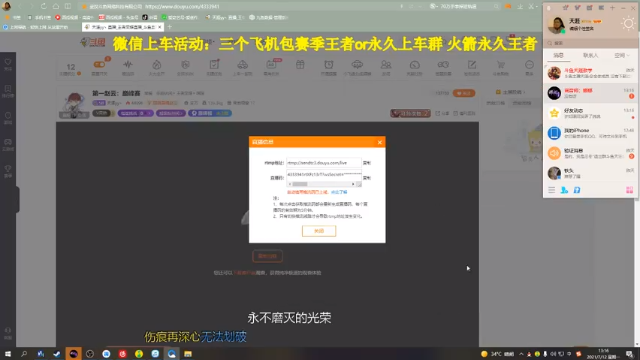640x360 pixels.
Task: Click the waveform icon in Douyu toolbar
Action: pyautogui.click(x=128, y=64)
